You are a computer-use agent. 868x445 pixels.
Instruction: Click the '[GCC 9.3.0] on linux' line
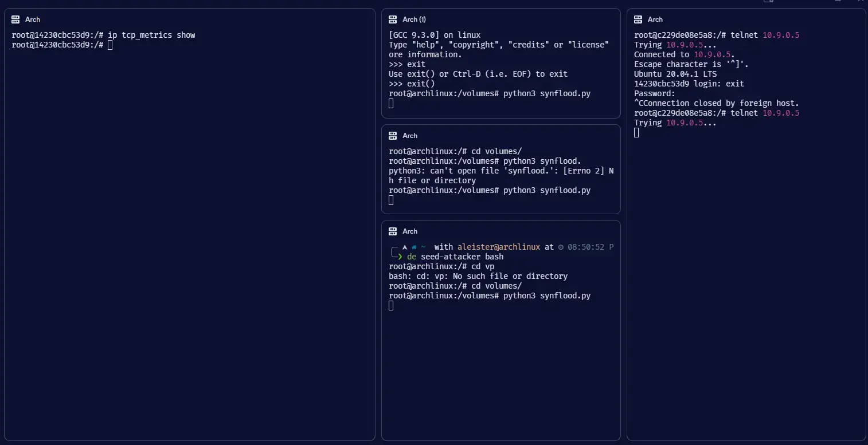435,35
